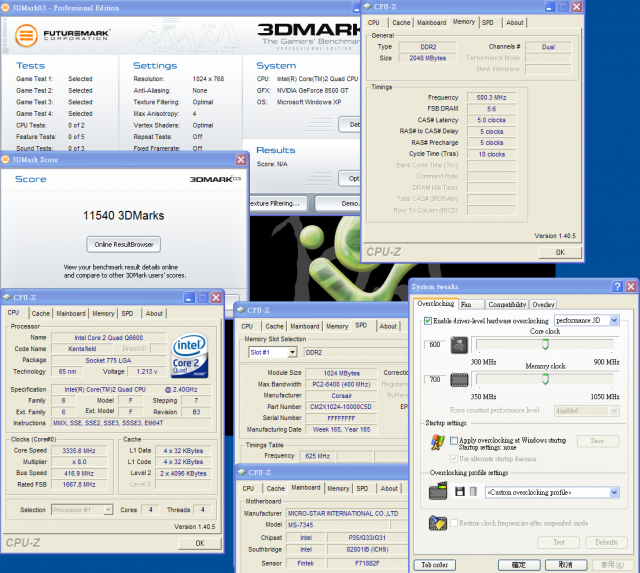
Task: Delete overclocking profile with trash icon
Action: click(x=473, y=491)
